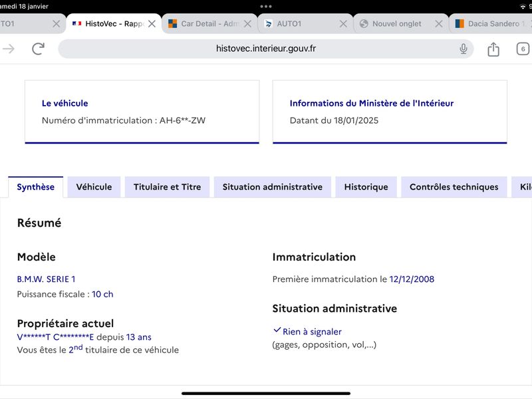Click the (gages, opposition, vol,...) note
Image resolution: width=532 pixels, height=399 pixels.
(x=325, y=344)
